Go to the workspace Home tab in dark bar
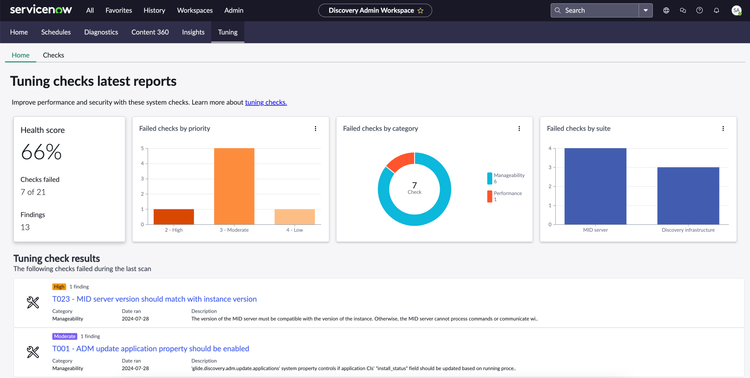The image size is (750, 378). tap(19, 32)
